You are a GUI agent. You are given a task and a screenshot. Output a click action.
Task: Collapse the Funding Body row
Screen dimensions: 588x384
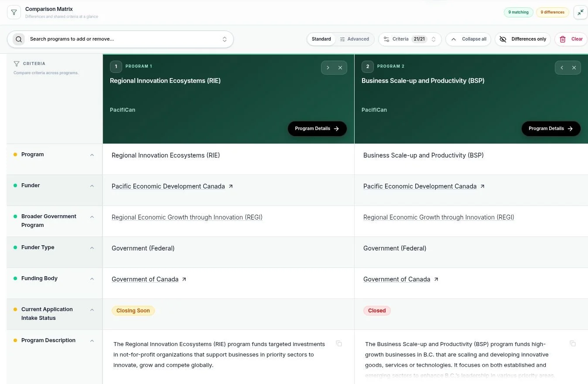pyautogui.click(x=92, y=279)
